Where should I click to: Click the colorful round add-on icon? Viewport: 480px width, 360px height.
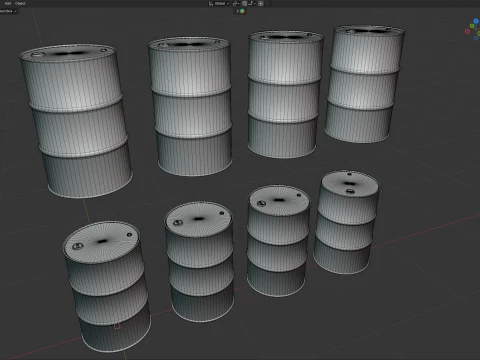pos(242,11)
